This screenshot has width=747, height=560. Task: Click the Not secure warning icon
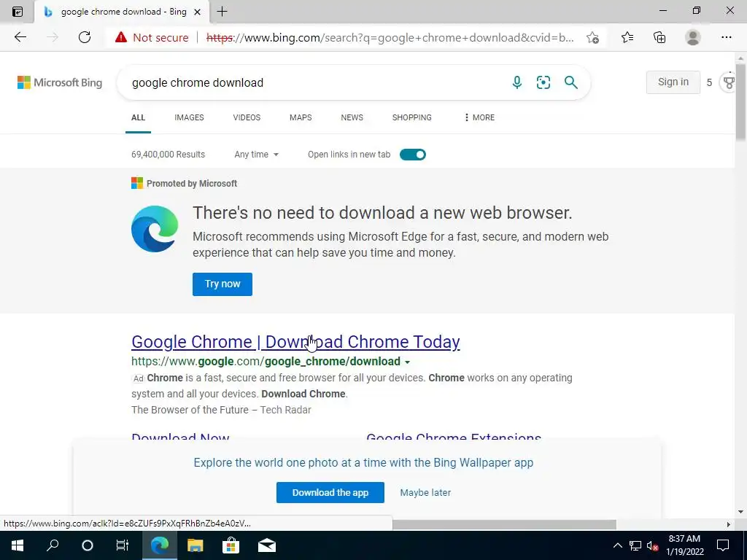(121, 37)
